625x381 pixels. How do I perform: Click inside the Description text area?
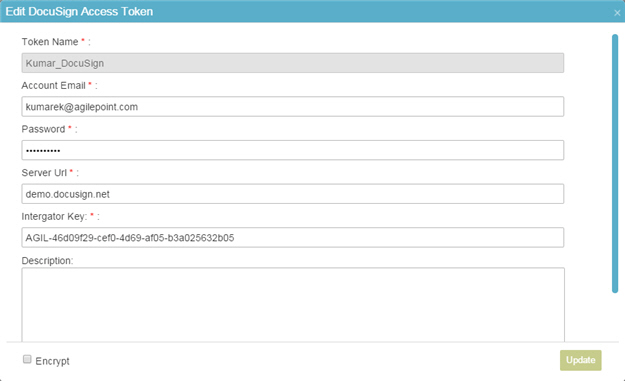(x=293, y=304)
